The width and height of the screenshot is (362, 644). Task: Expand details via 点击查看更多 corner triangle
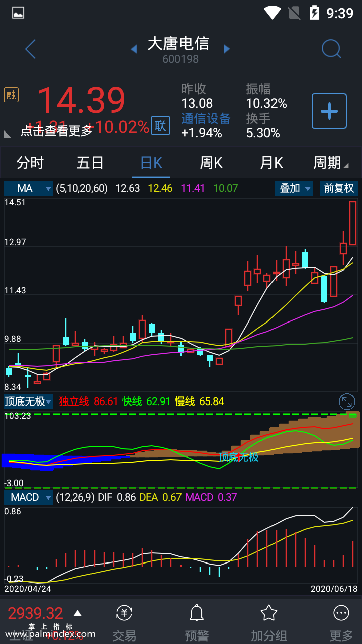tap(8, 134)
